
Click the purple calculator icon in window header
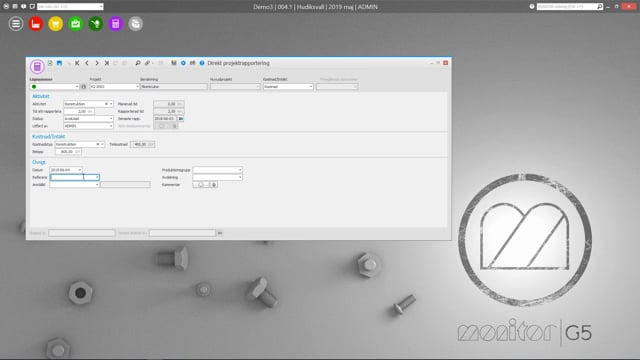(37, 67)
